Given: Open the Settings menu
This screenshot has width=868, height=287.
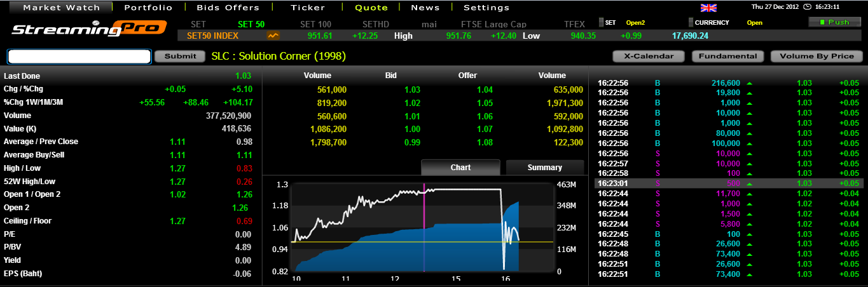Looking at the screenshot, I should coord(486,8).
